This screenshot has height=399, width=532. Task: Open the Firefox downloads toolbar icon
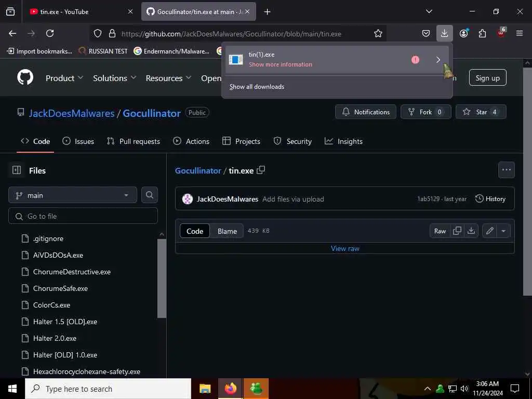[445, 33]
